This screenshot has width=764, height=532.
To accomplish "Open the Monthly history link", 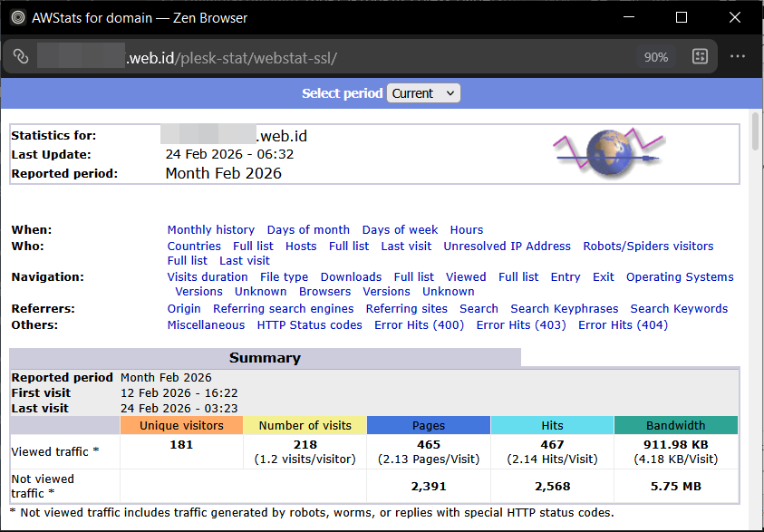I will (210, 230).
